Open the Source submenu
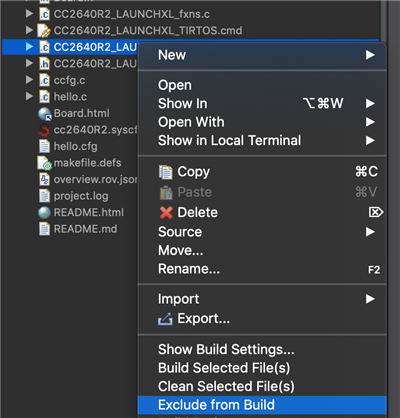 (262, 232)
